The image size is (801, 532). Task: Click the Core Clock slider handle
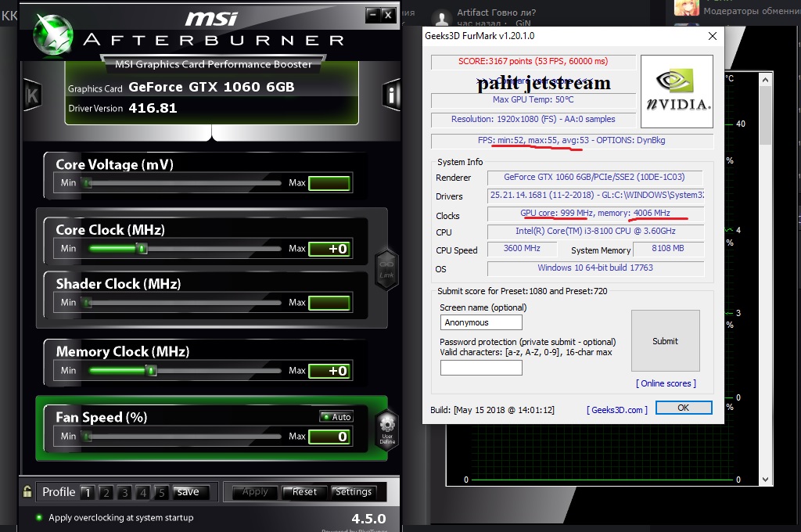(142, 248)
